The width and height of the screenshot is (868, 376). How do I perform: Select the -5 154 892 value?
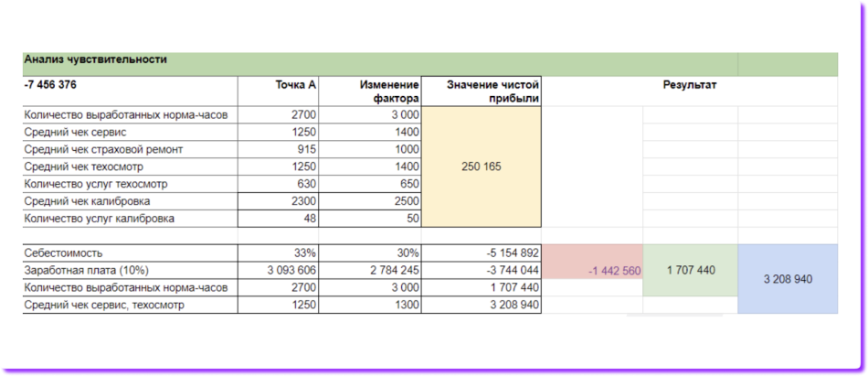coord(481,252)
